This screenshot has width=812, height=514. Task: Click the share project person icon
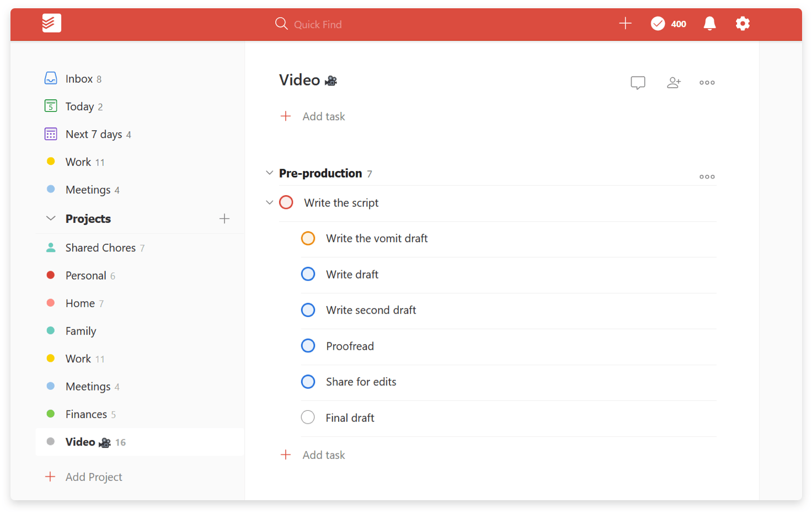[674, 82]
